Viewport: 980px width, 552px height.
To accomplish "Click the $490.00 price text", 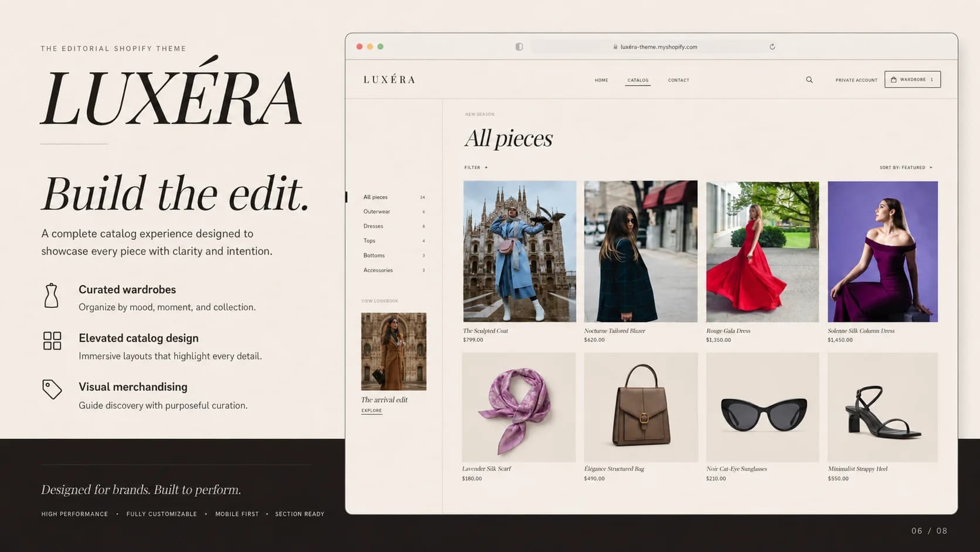I will pos(594,479).
